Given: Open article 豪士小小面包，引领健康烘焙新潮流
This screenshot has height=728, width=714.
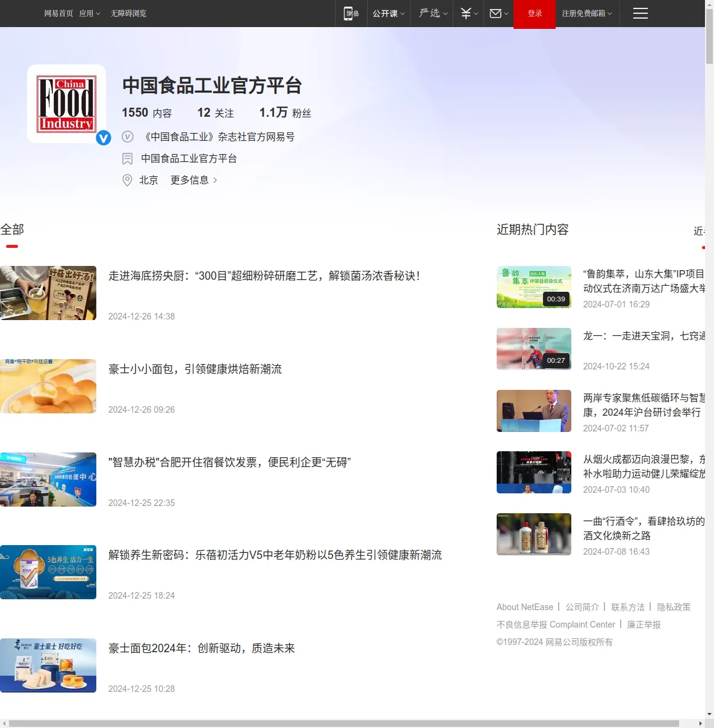Looking at the screenshot, I should [x=195, y=369].
